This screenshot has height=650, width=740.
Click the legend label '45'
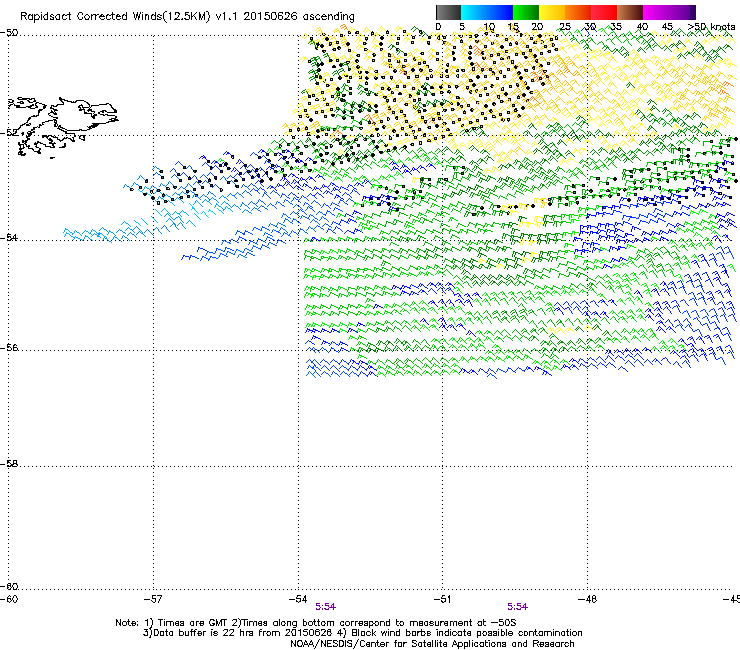tap(667, 27)
